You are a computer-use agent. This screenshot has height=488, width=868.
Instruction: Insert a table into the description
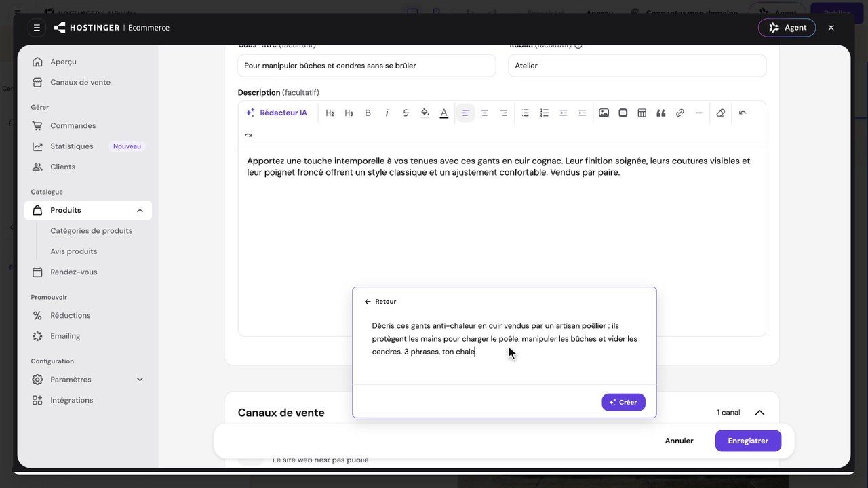click(642, 113)
